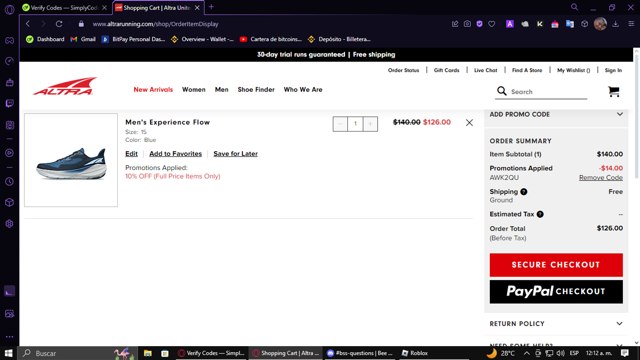Image resolution: width=640 pixels, height=360 pixels.
Task: Open Shoe Finder navigation item
Action: click(x=256, y=89)
